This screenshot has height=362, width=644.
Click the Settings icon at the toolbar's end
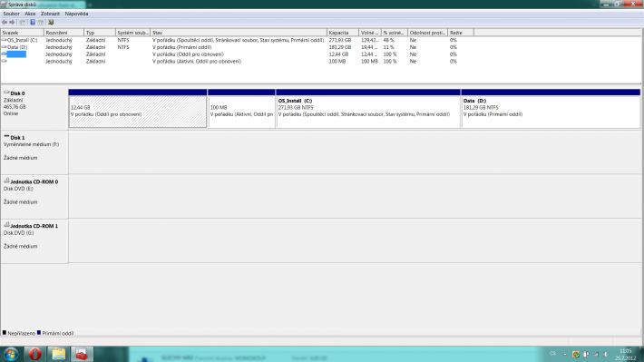(51, 22)
